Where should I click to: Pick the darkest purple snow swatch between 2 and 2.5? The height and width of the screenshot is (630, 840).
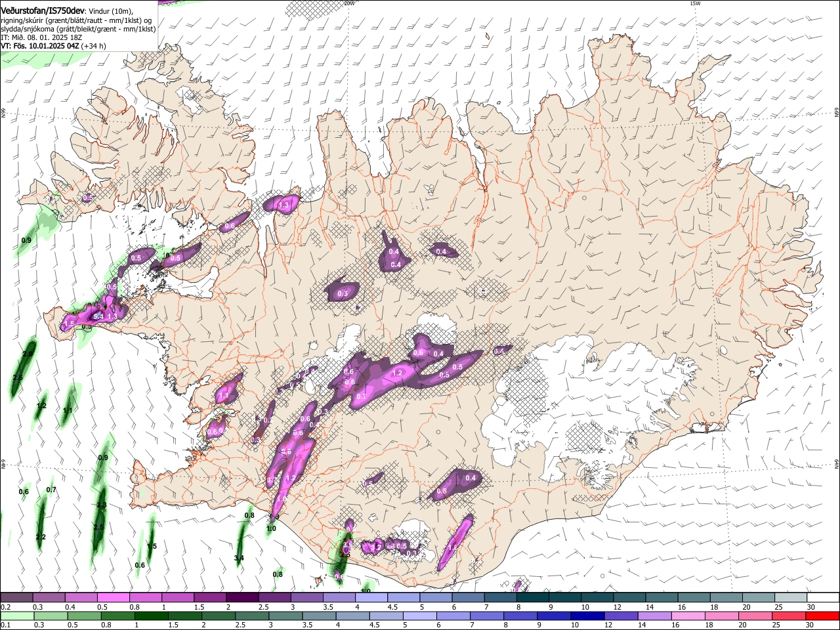point(241,597)
